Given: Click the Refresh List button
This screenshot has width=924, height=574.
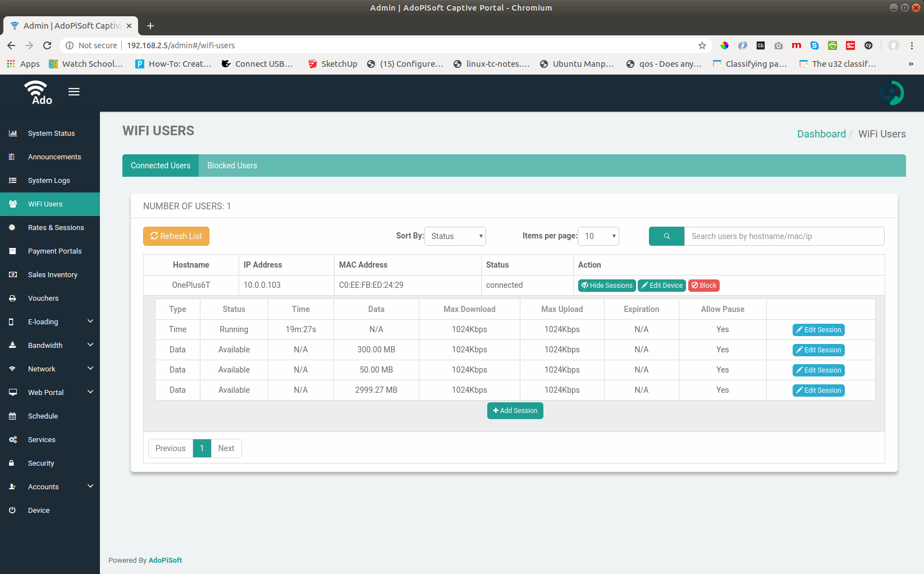Looking at the screenshot, I should click(176, 236).
